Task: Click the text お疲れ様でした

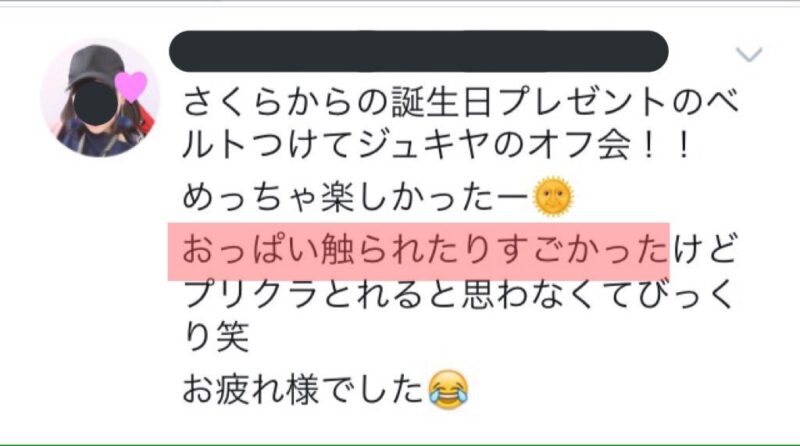Action: 304,389
